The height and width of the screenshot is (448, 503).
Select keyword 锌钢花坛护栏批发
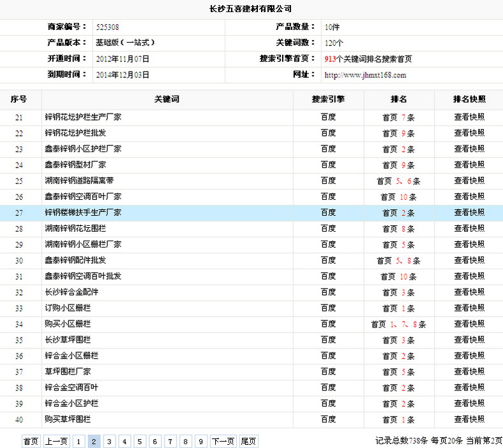pos(75,133)
